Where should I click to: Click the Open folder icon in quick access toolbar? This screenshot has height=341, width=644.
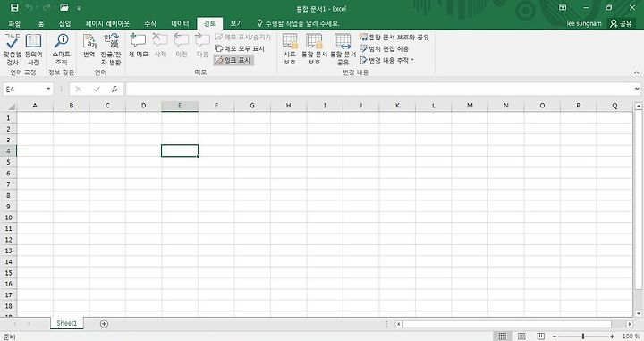click(x=64, y=7)
